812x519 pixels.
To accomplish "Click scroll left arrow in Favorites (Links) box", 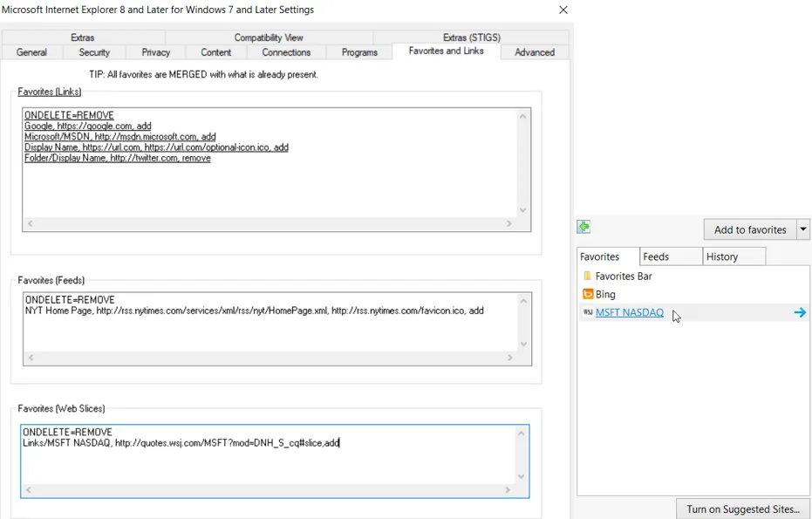I will point(30,223).
